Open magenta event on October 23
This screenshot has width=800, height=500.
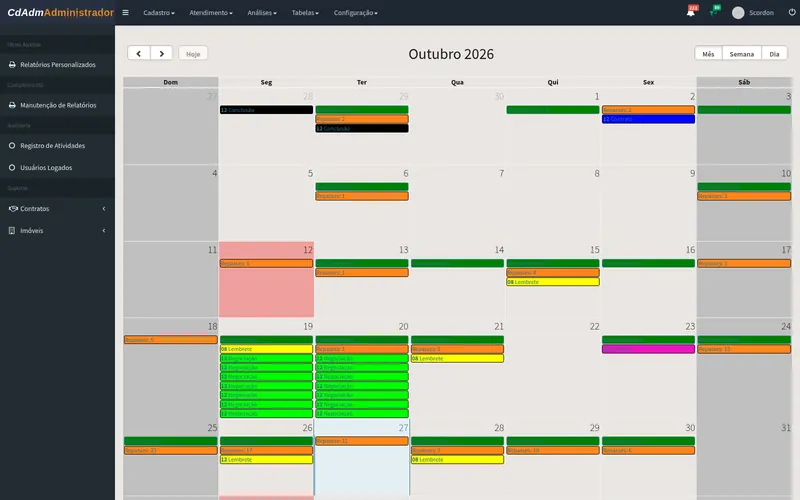[648, 349]
